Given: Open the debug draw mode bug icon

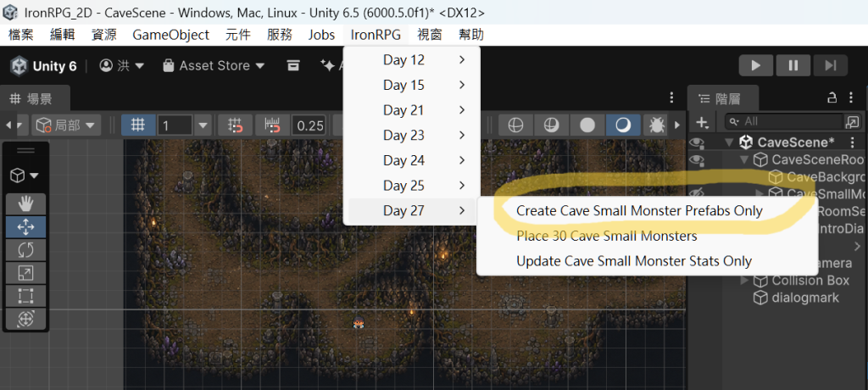Looking at the screenshot, I should pyautogui.click(x=657, y=125).
